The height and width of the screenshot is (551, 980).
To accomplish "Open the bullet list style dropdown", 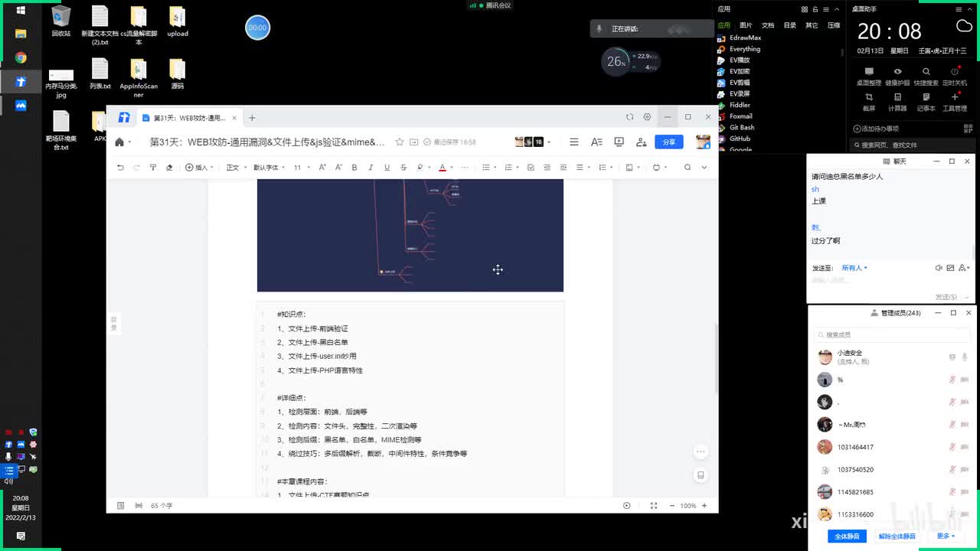I will click(495, 168).
